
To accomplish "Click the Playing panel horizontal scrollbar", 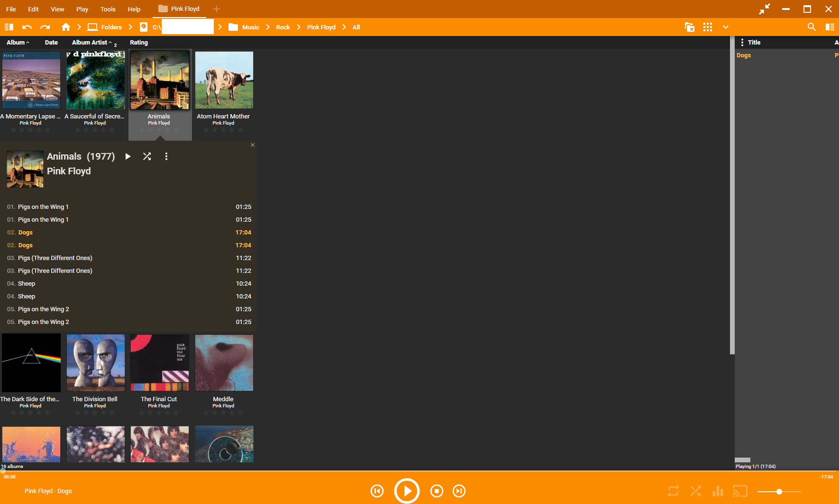I will [x=742, y=460].
